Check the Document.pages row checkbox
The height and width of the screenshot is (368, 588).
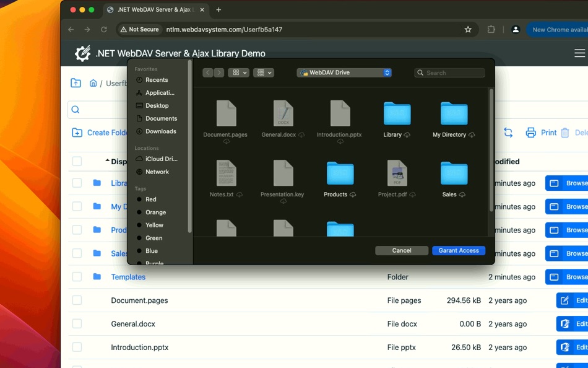point(77,300)
